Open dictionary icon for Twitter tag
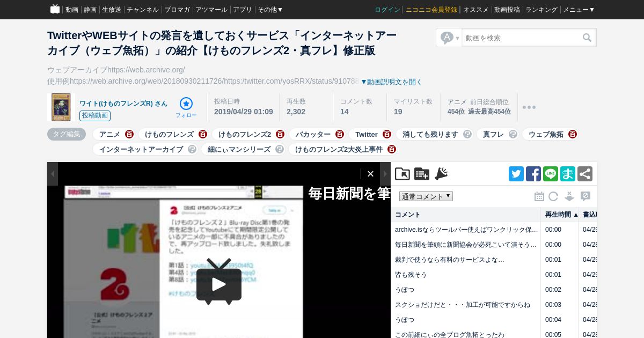This screenshot has width=644, height=338. [x=387, y=134]
